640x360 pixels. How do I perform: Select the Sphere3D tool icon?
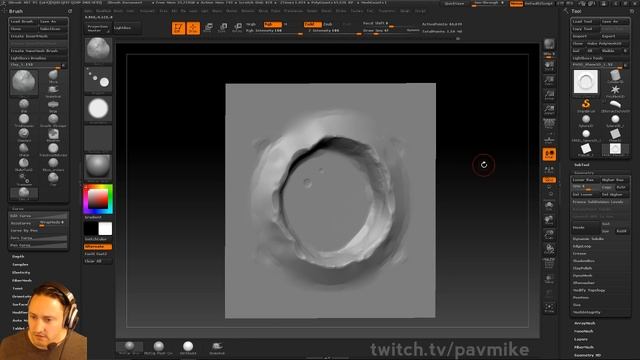tap(586, 120)
